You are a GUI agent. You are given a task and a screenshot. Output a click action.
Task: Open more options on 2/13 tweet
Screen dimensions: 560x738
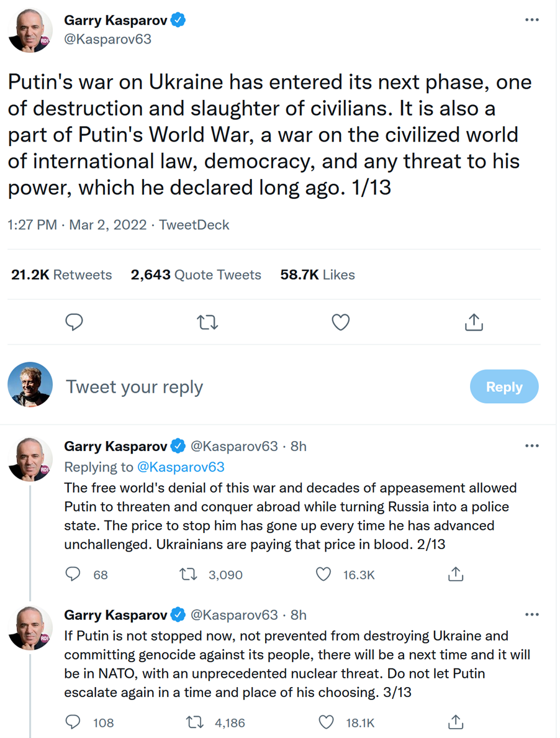pyautogui.click(x=531, y=446)
